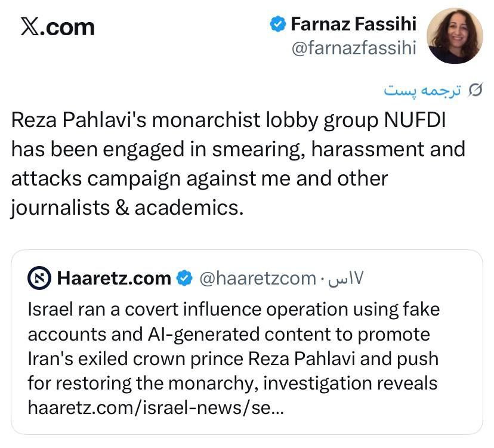The height and width of the screenshot is (448, 494).
Task: Click the @haaretzcom handle
Action: (x=256, y=278)
